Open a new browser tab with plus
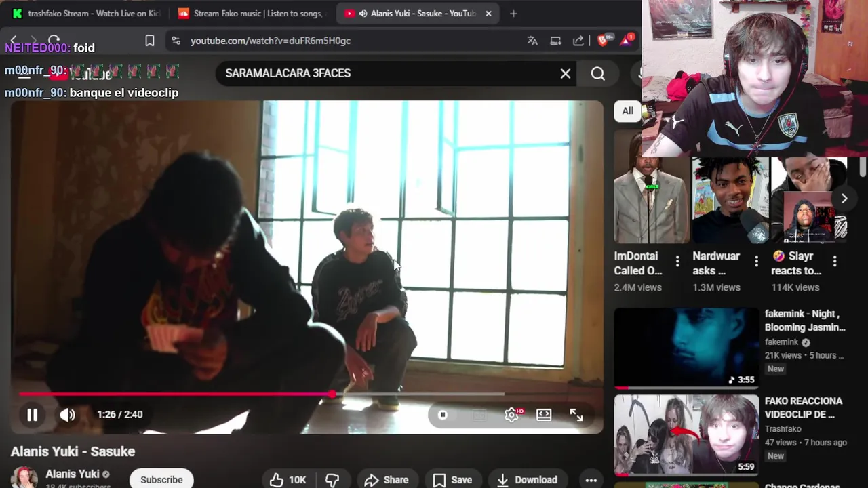This screenshot has height=488, width=868. pos(513,14)
